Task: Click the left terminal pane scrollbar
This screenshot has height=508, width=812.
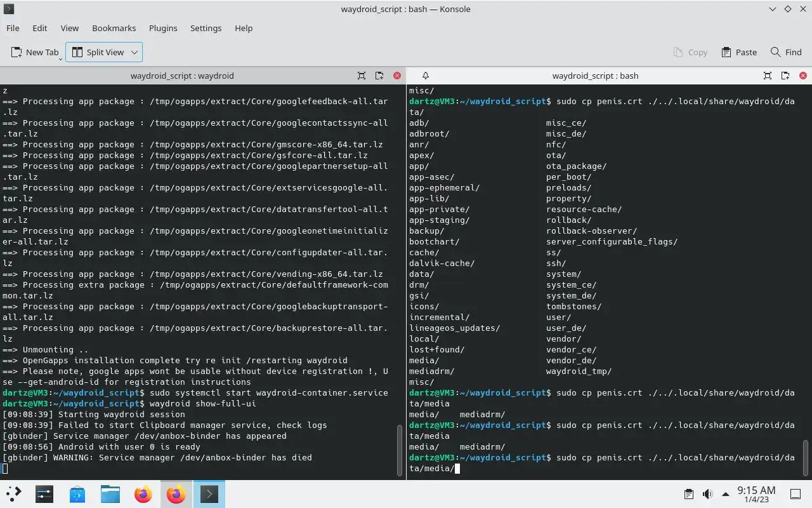Action: pyautogui.click(x=400, y=450)
